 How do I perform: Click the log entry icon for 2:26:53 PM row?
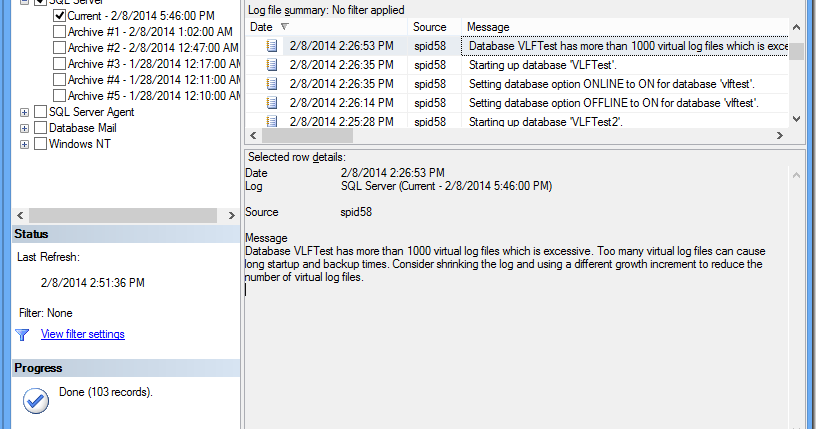point(271,46)
